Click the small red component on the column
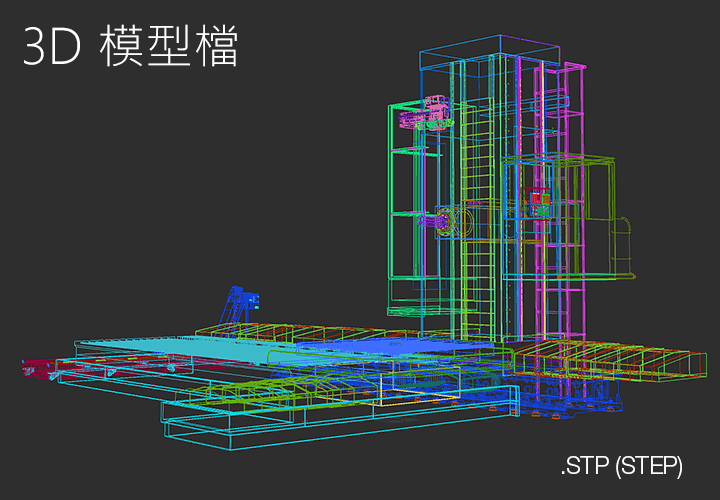 540,200
